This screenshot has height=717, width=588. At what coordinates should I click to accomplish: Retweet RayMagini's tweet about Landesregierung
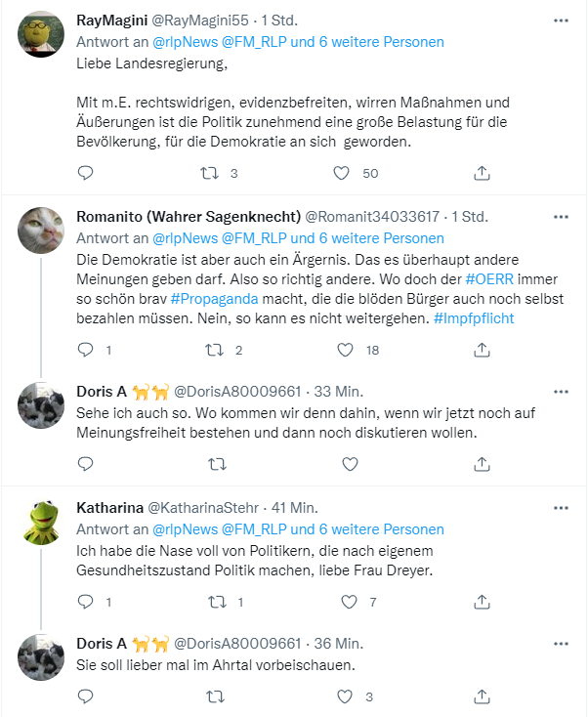coord(208,173)
